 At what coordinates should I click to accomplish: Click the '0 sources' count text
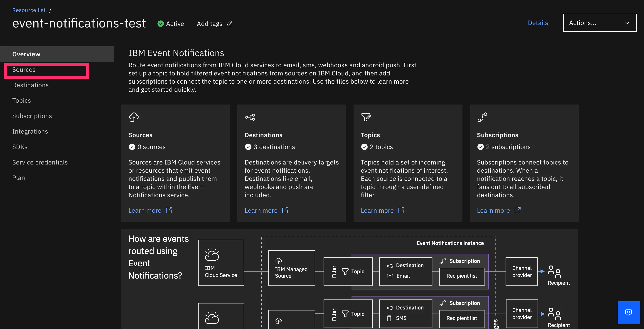(x=152, y=147)
